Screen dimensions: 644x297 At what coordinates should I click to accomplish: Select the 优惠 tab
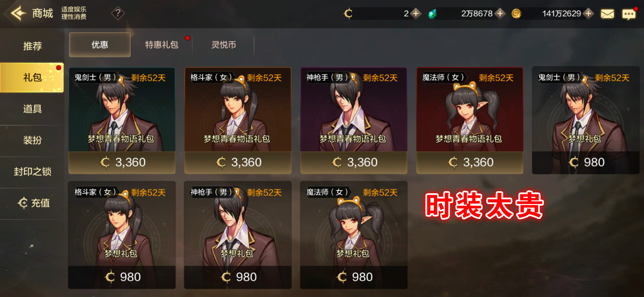(100, 45)
